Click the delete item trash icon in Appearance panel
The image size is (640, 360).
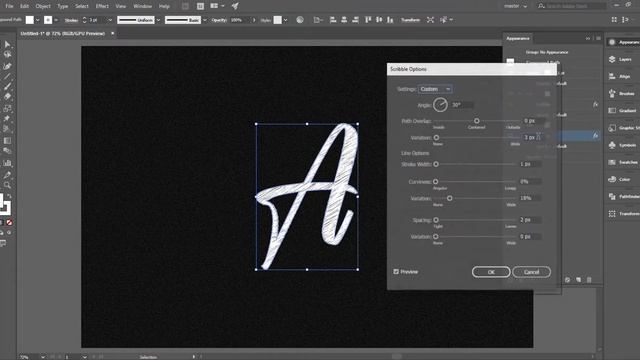[x=589, y=280]
